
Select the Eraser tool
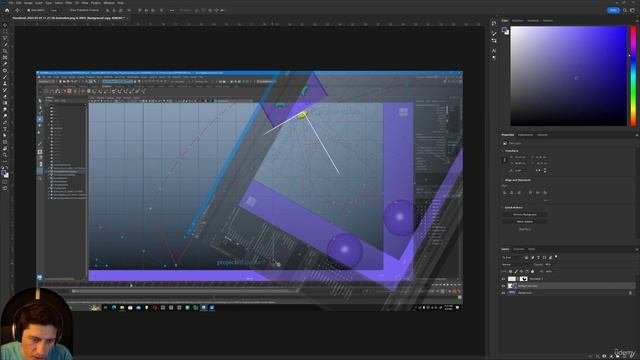(5, 97)
